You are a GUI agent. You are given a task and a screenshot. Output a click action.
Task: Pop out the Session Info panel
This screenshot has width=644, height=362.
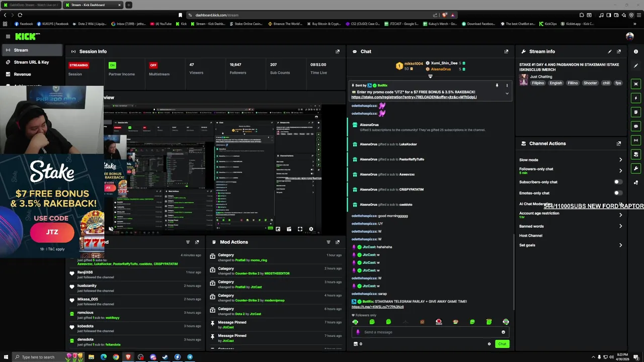tap(338, 51)
